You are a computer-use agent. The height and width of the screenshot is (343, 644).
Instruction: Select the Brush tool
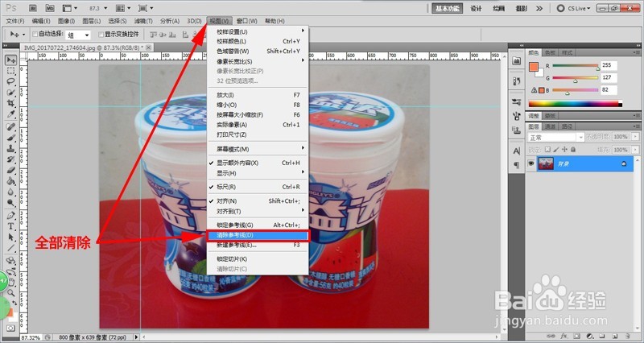click(x=11, y=138)
